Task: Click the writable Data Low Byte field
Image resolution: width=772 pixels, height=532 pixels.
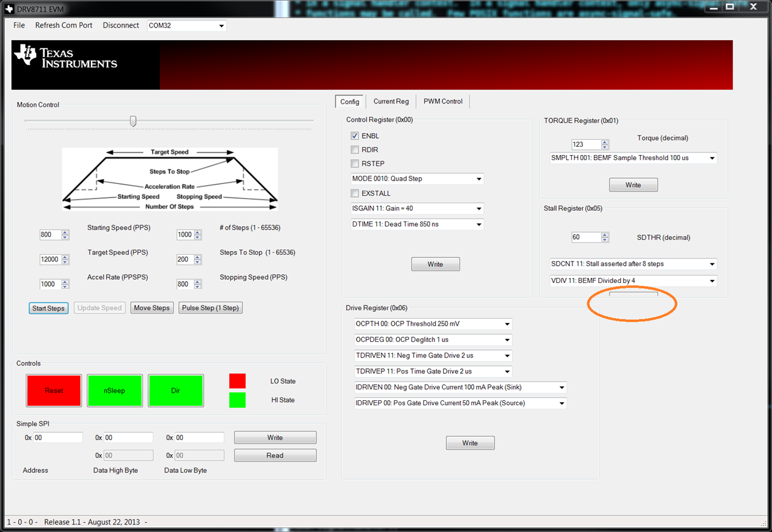Action: point(199,438)
